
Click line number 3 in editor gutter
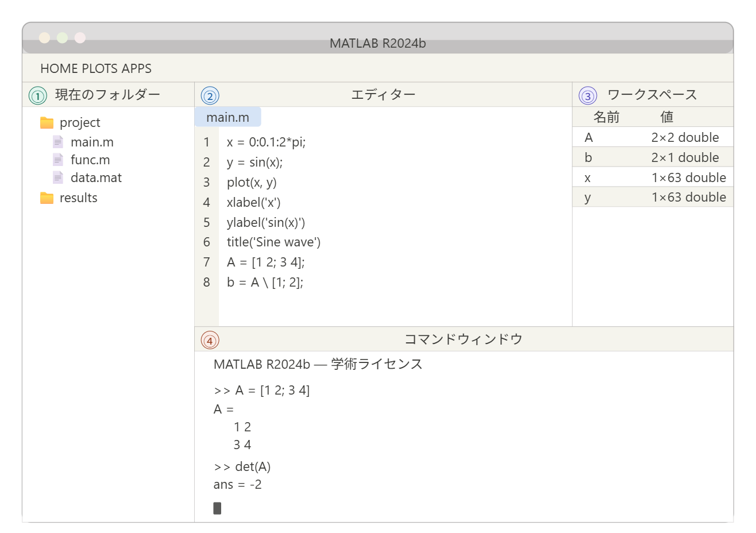point(207,182)
